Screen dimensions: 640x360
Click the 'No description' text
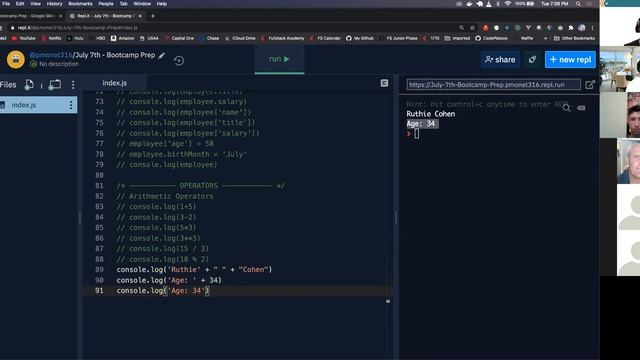tap(59, 64)
